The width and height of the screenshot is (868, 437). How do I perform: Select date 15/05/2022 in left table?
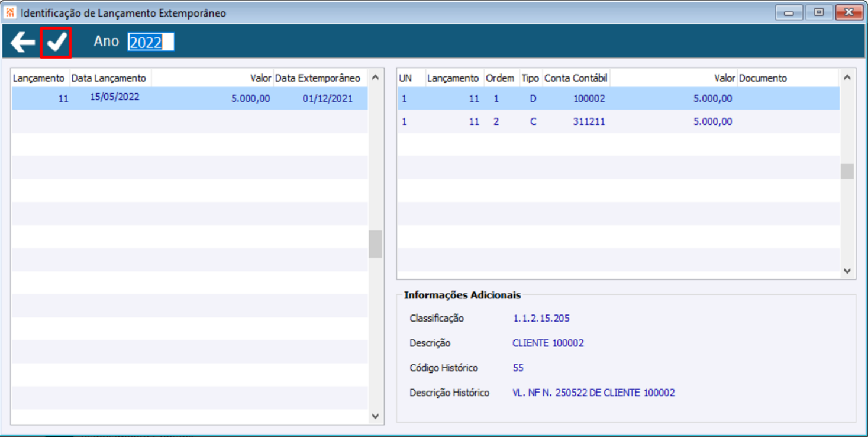115,97
